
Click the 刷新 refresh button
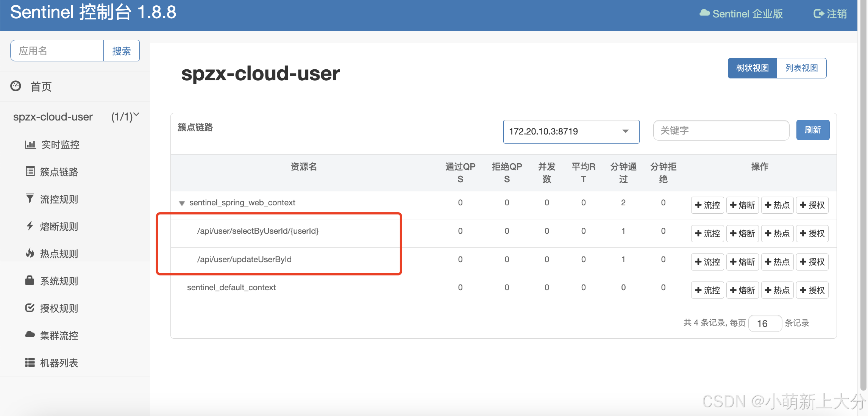pos(813,130)
